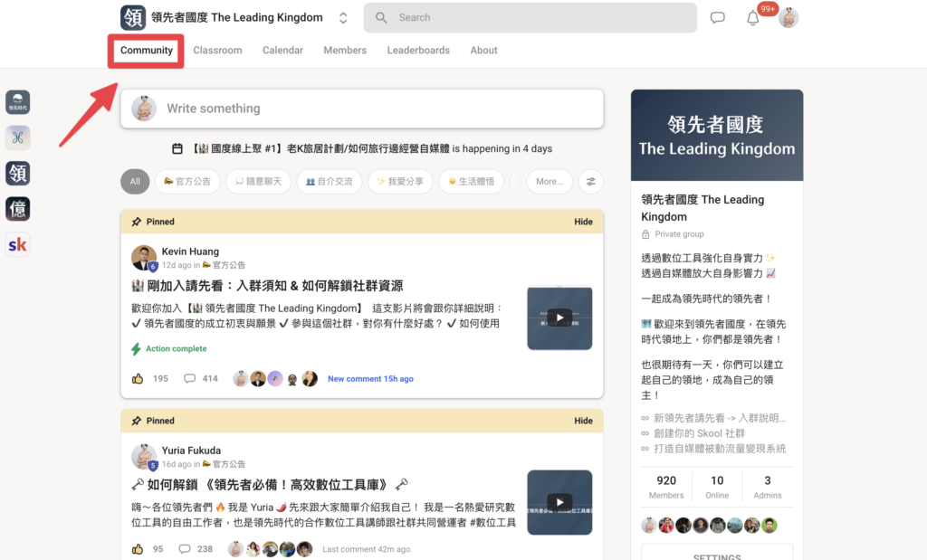View the 3 Admins count

768,487
